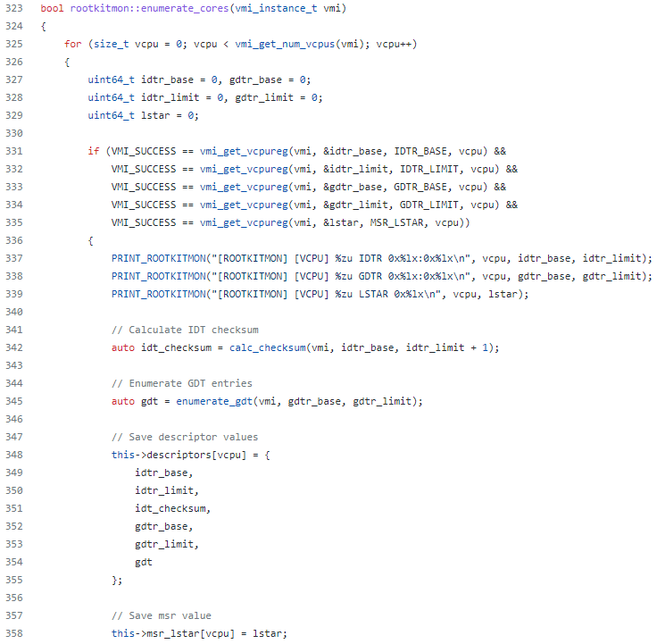This screenshot has width=665, height=644.
Task: Click the "Enumerate GDT entries" comment
Action: (x=181, y=383)
